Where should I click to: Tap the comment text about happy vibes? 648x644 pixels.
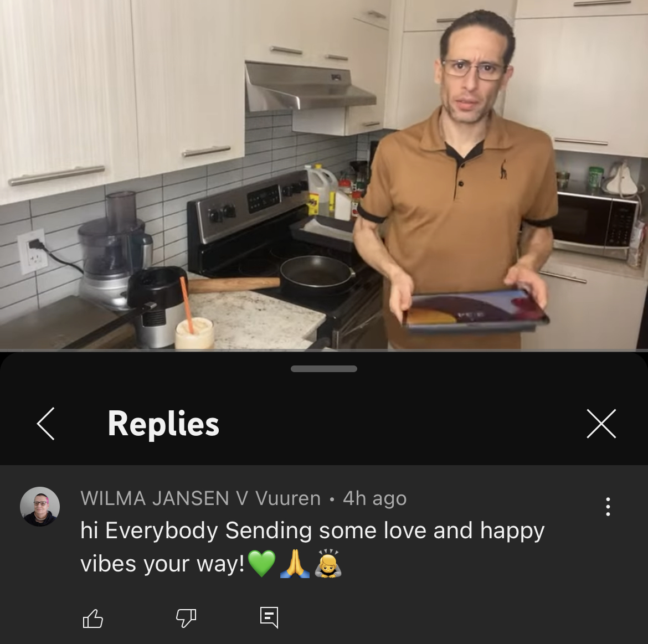(x=312, y=547)
